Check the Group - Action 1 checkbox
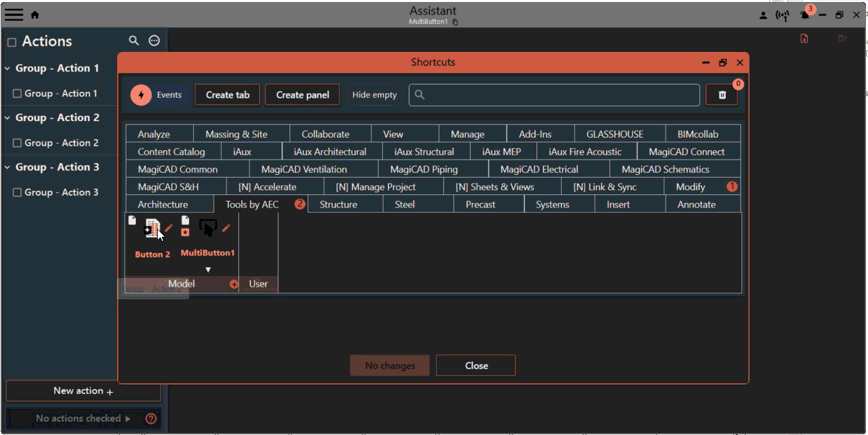The image size is (868, 435). coord(17,94)
